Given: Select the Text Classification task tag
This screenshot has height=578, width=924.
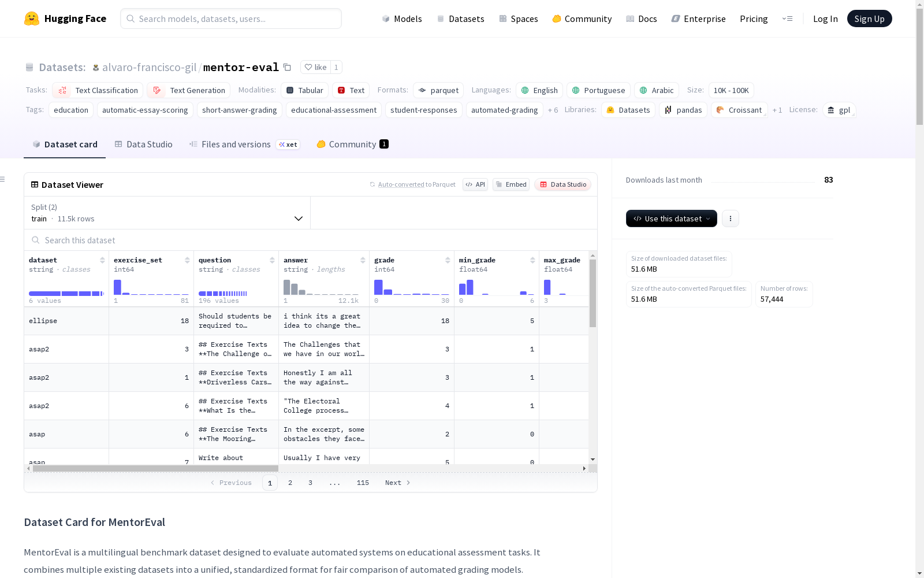Looking at the screenshot, I should [98, 90].
